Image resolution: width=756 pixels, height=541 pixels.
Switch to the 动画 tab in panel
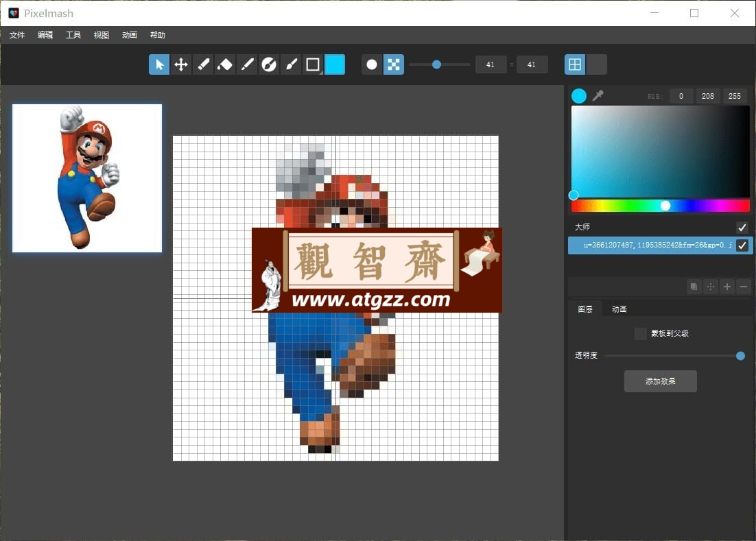619,309
